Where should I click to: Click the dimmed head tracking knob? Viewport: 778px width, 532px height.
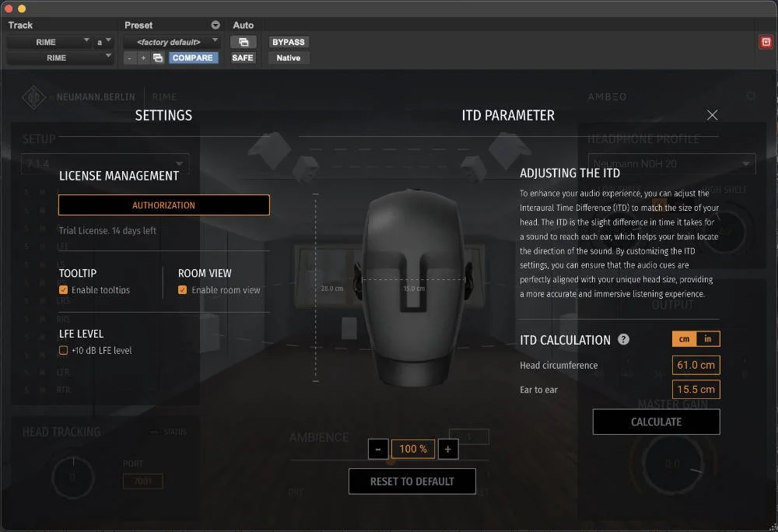tap(73, 478)
